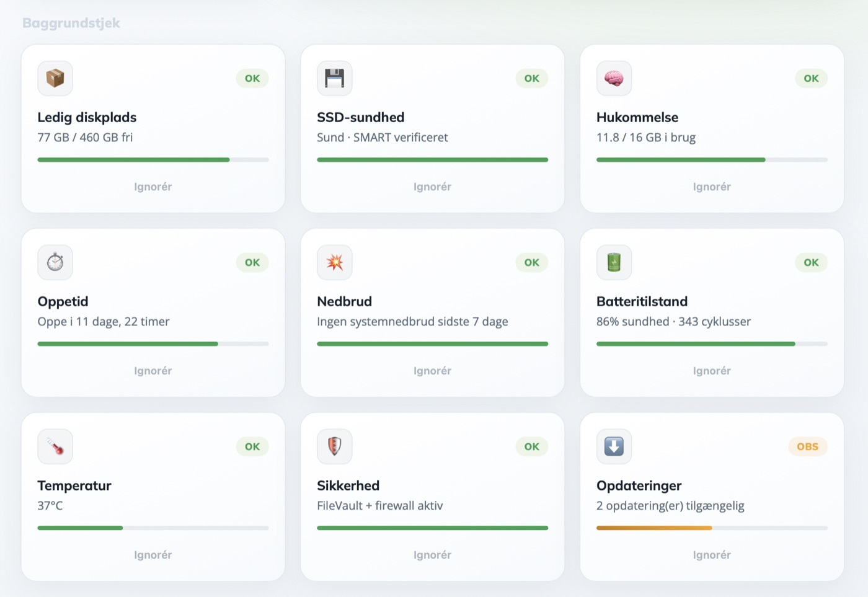This screenshot has width=868, height=597.
Task: Click the stopwatch icon for Oppetid
Action: (x=55, y=262)
